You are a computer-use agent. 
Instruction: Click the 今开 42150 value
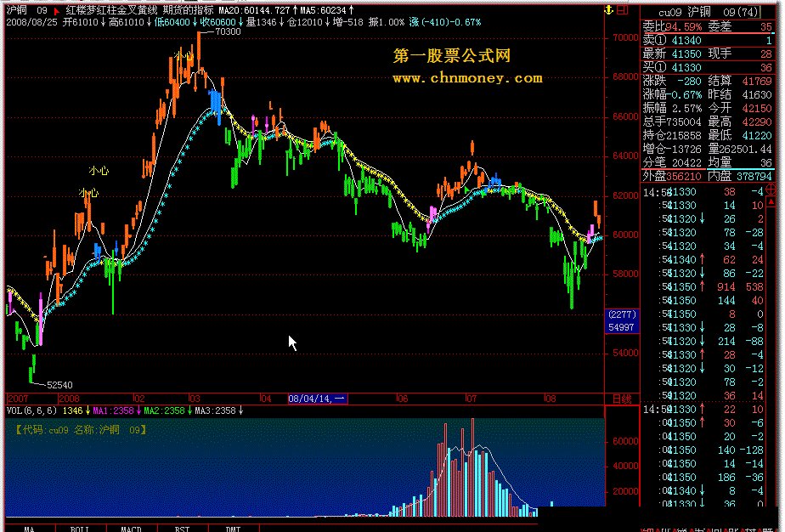click(x=741, y=108)
